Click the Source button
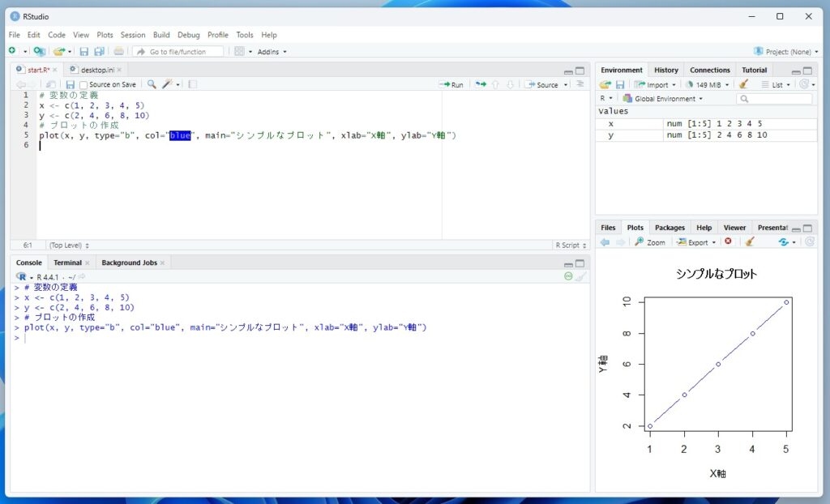Screen dimensions: 830x504 click(542, 85)
